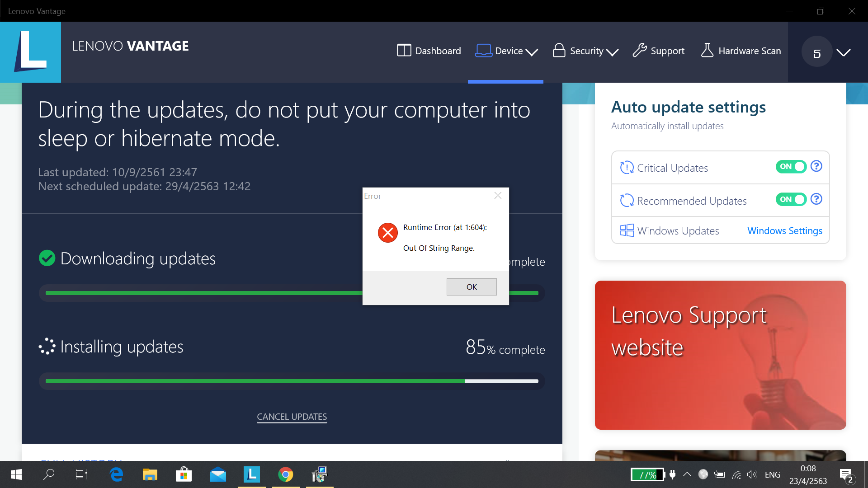Viewport: 868px width, 488px height.
Task: Go to the Dashboard tab
Action: point(429,51)
